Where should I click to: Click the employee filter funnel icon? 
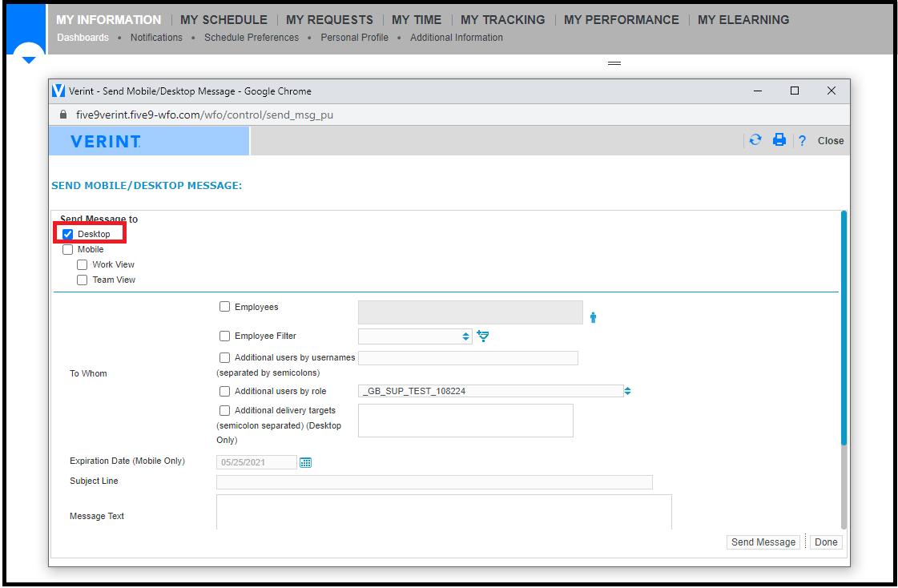pyautogui.click(x=483, y=336)
